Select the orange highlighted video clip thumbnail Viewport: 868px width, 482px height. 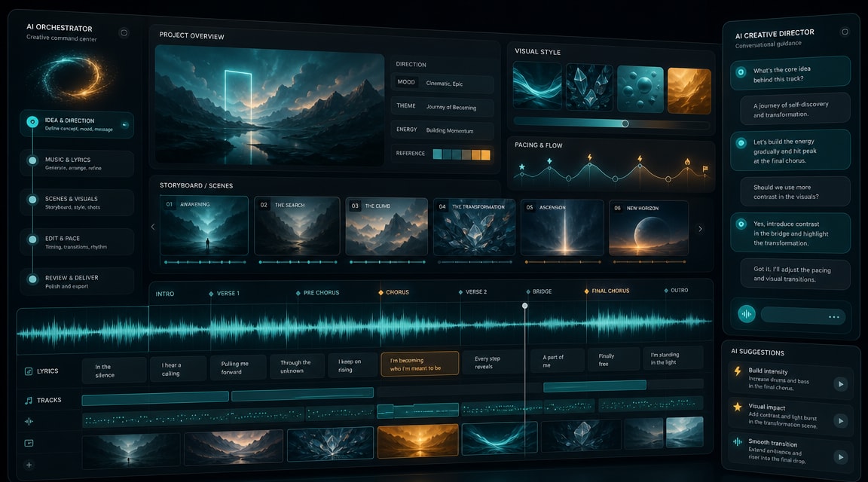418,441
